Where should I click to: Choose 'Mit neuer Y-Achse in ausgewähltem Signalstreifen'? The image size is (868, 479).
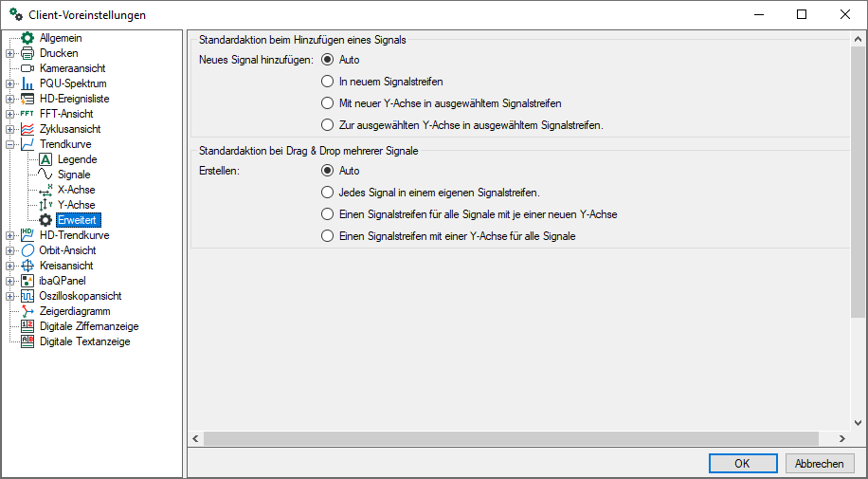click(x=328, y=103)
